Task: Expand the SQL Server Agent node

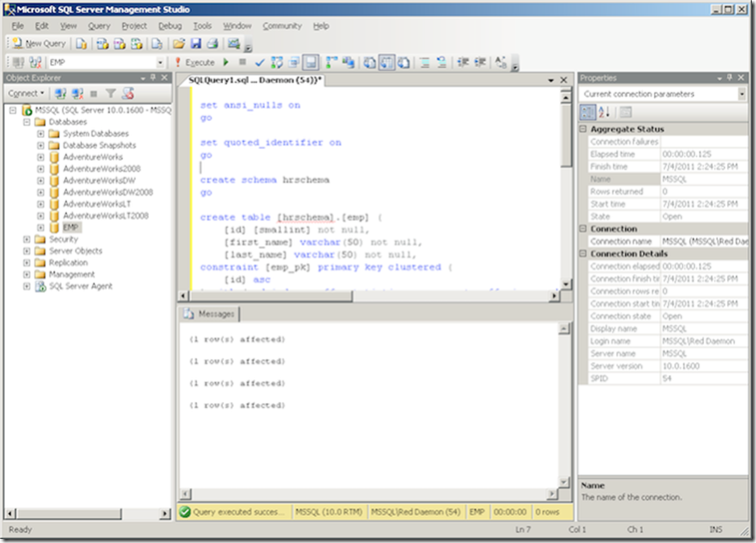Action: pos(27,286)
